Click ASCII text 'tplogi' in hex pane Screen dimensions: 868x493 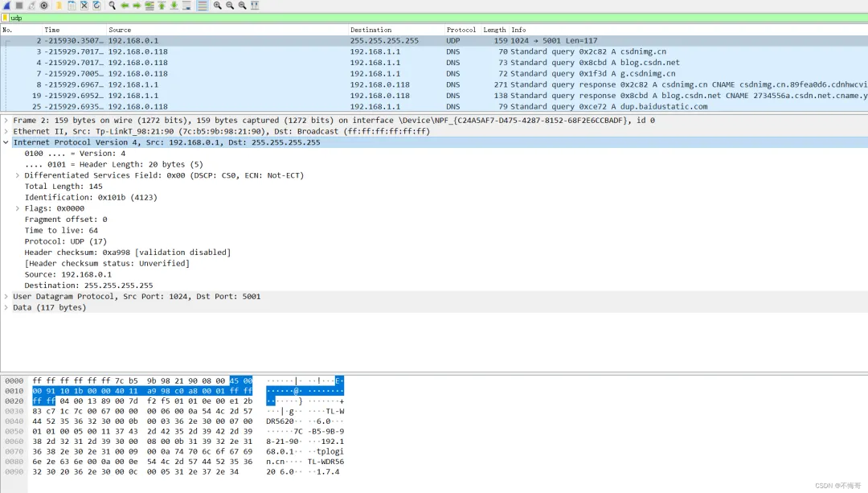(330, 451)
